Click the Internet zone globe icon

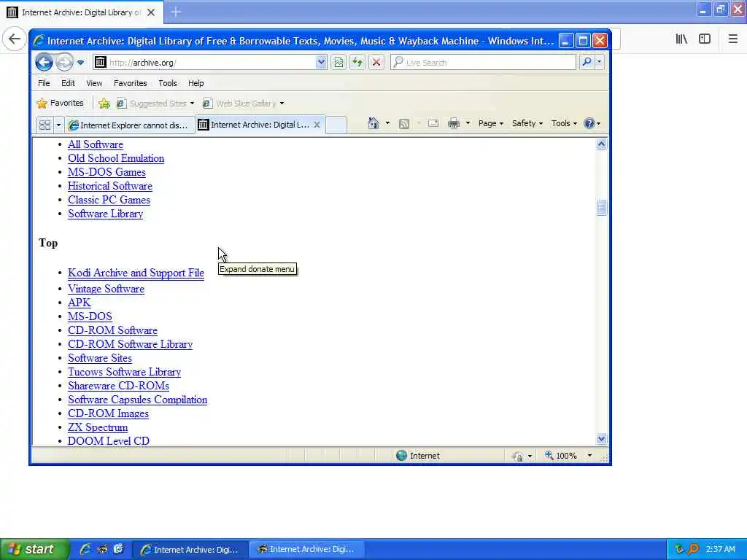[402, 456]
